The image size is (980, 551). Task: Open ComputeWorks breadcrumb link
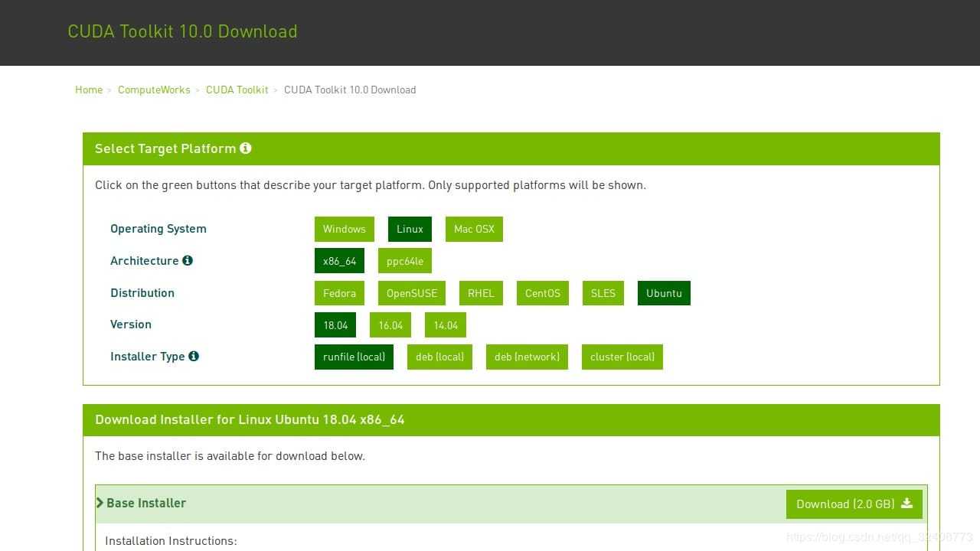point(154,90)
